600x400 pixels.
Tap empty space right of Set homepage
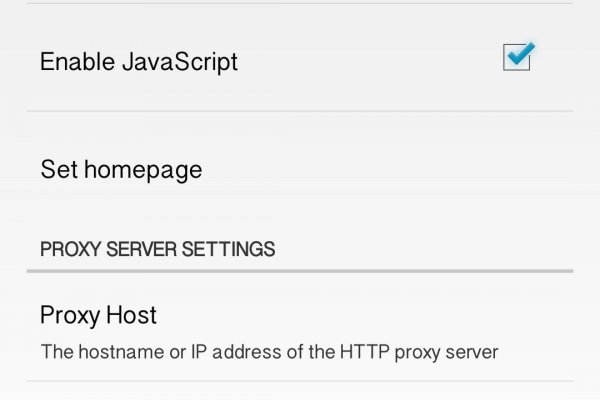[400, 169]
